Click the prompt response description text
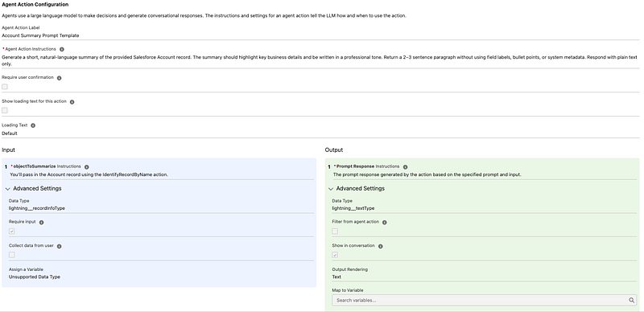644x312 pixels. click(427, 174)
